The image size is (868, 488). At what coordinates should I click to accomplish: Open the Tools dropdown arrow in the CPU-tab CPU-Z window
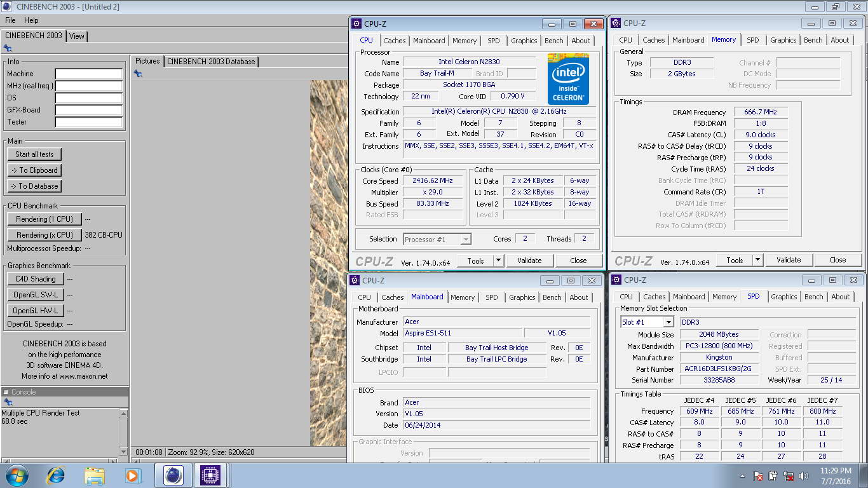click(498, 261)
